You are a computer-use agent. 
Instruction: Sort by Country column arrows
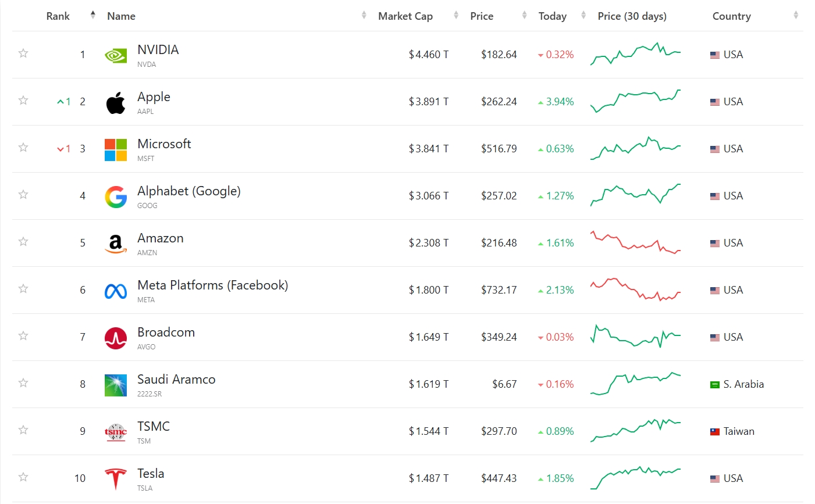pos(795,16)
